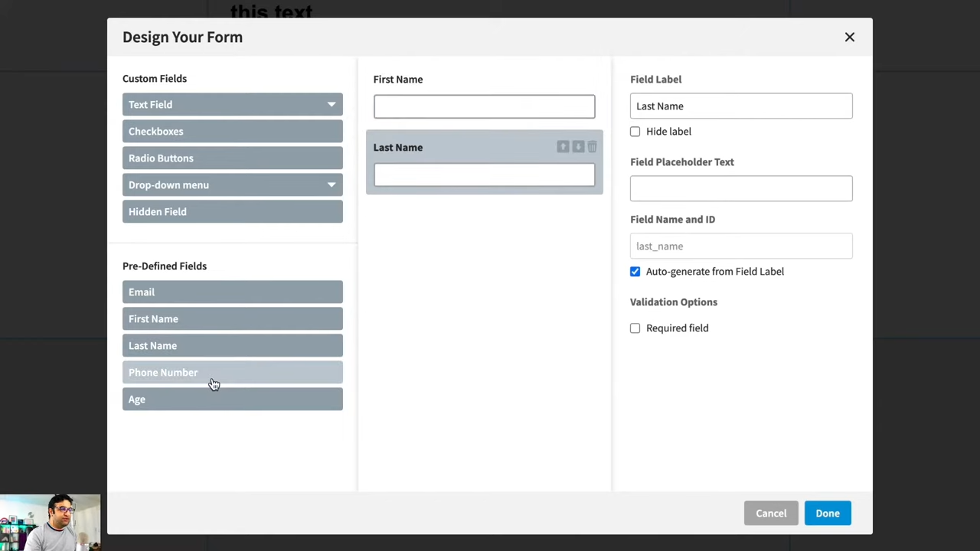Open the Drop-down menu field options arrow
This screenshot has width=980, height=551.
point(331,185)
